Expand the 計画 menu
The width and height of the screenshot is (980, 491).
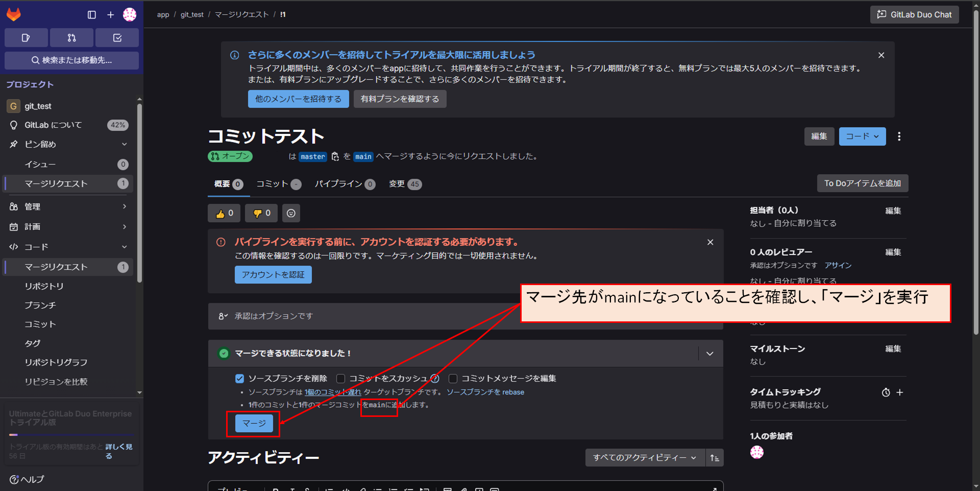click(x=69, y=226)
